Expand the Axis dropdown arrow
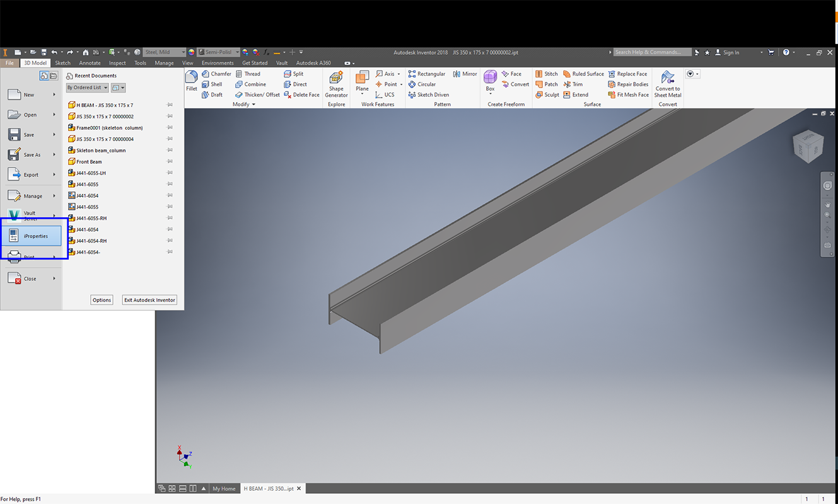Screen dimensions: 838x504 [399, 74]
